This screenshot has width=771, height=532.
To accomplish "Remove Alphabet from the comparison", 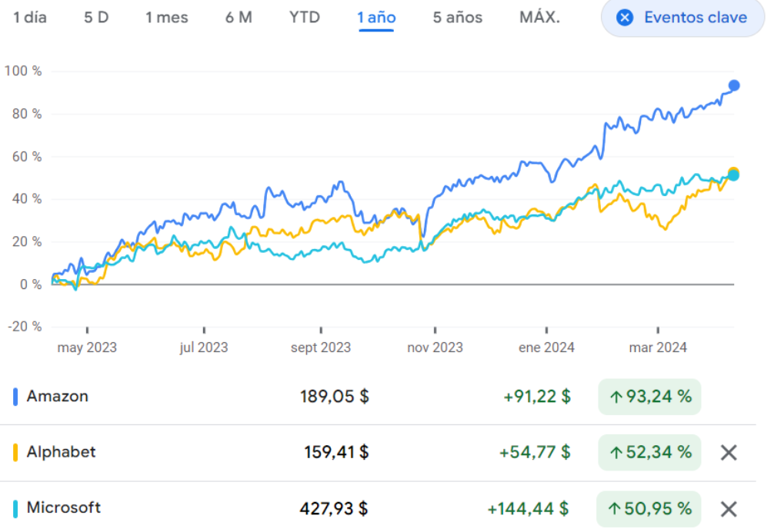I will pos(728,452).
